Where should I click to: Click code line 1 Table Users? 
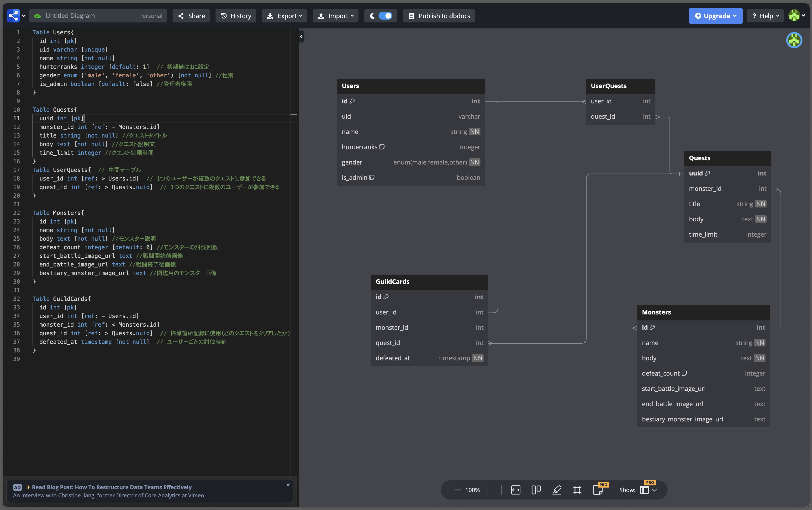coord(53,32)
